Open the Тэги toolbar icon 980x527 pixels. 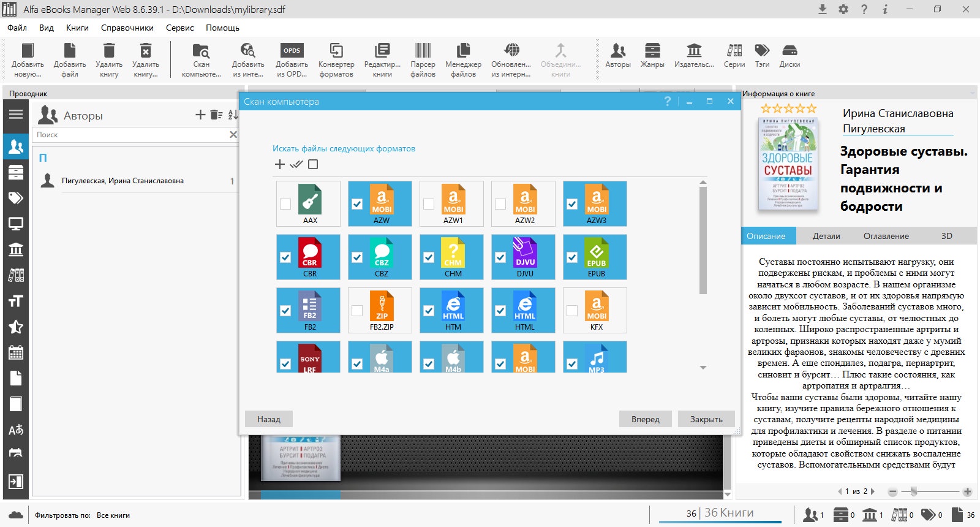[x=762, y=55]
